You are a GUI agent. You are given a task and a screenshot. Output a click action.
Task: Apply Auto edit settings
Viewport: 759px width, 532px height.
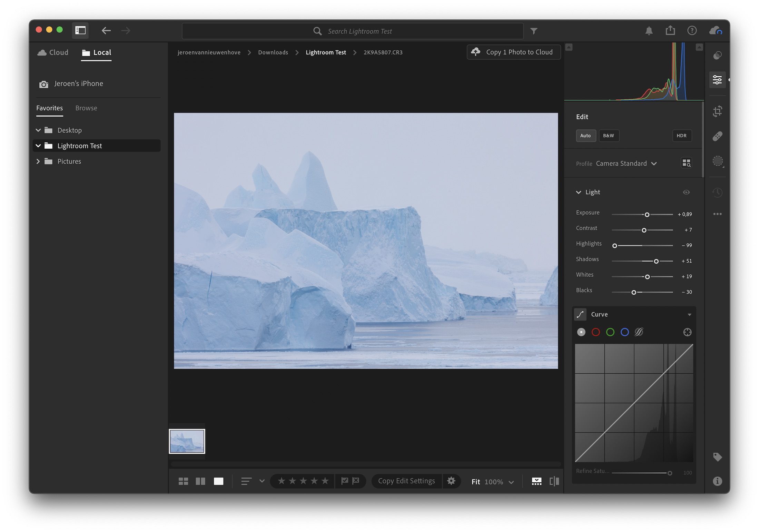coord(586,136)
